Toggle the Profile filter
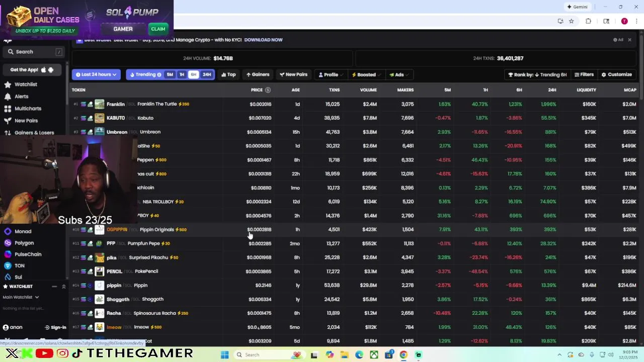Image resolution: width=644 pixels, height=362 pixels. tap(331, 74)
